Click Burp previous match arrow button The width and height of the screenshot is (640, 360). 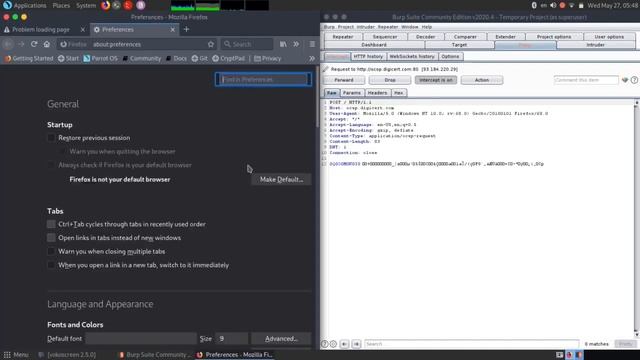[344, 344]
